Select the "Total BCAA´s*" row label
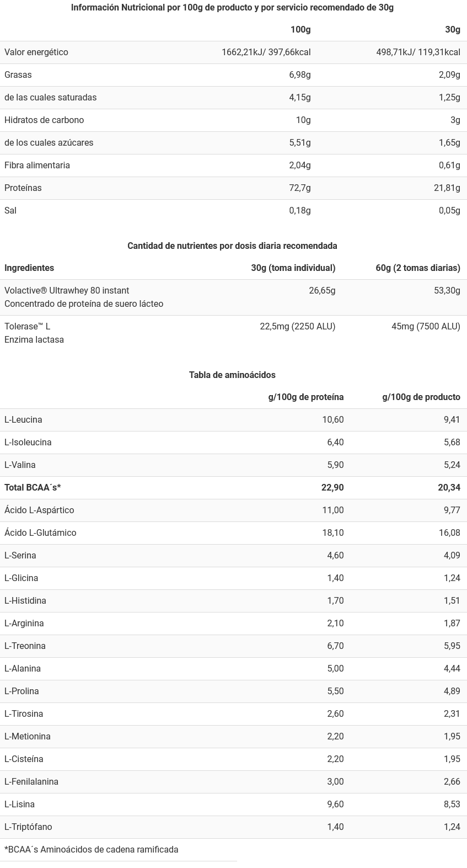 33,488
